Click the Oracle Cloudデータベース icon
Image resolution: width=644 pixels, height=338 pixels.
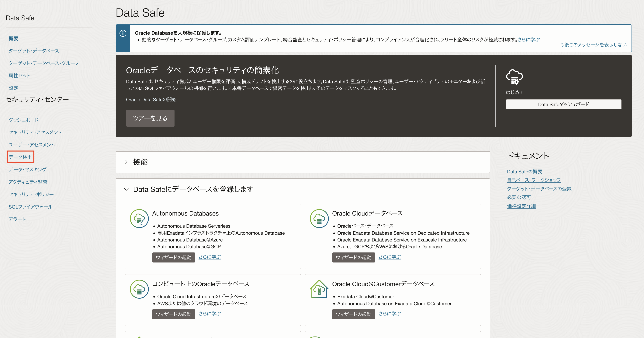[319, 218]
